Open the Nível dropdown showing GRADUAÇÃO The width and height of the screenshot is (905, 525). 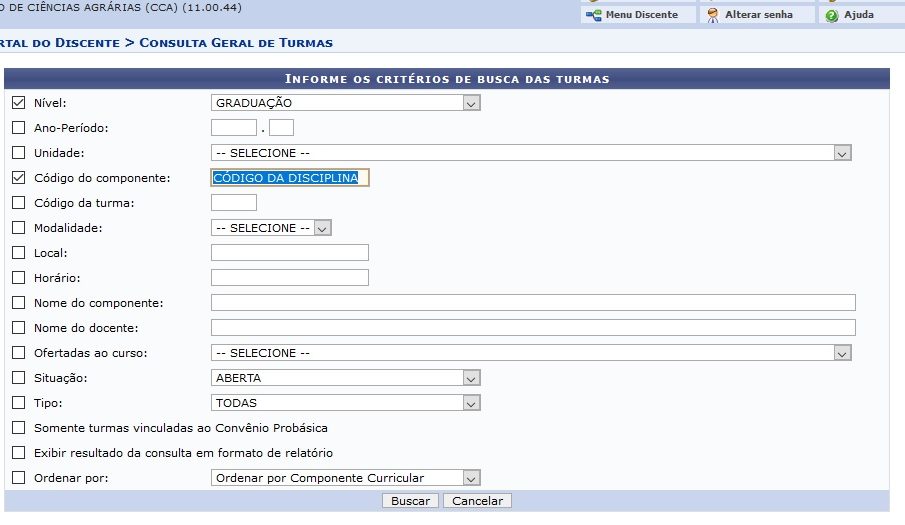pos(346,103)
